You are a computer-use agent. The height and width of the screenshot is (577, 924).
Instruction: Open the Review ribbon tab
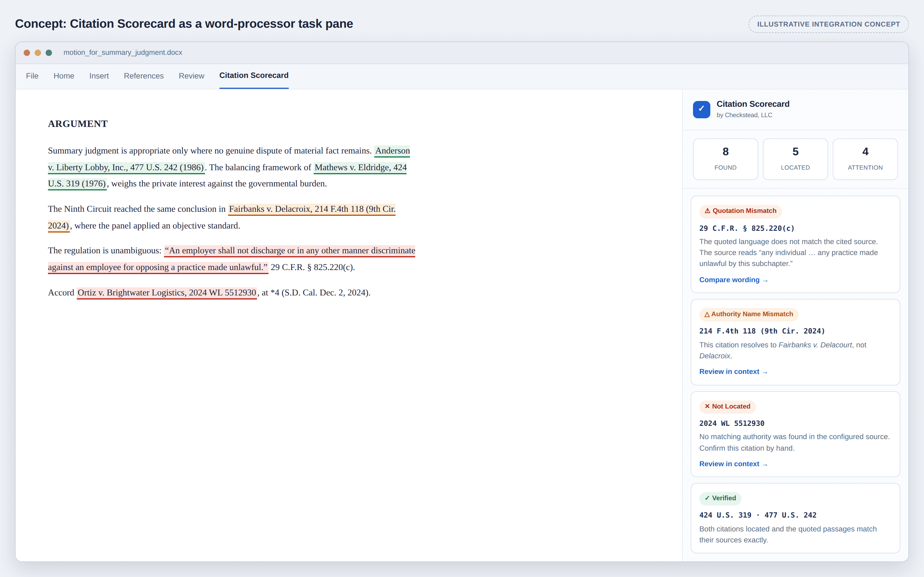(191, 76)
